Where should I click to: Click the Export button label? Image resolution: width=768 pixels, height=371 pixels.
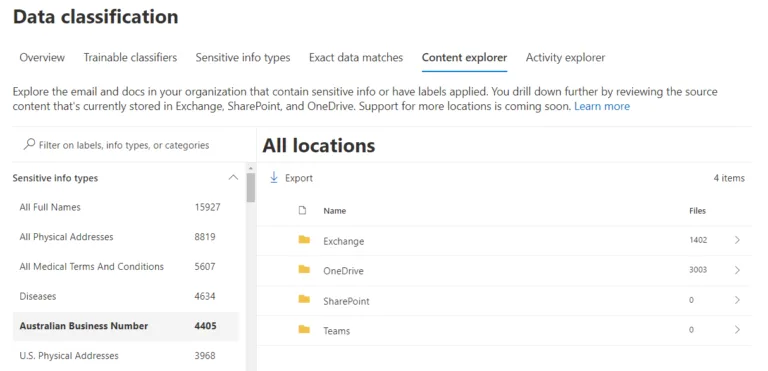tap(299, 178)
